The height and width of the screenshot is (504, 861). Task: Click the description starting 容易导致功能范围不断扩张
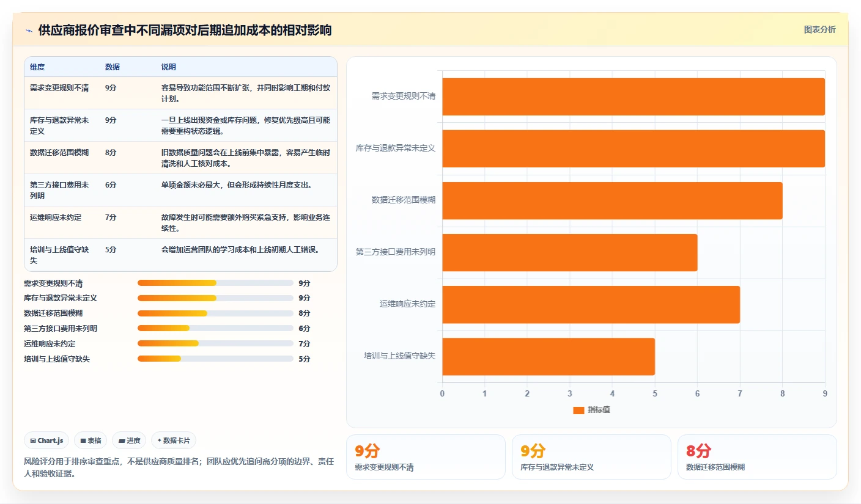tap(246, 93)
